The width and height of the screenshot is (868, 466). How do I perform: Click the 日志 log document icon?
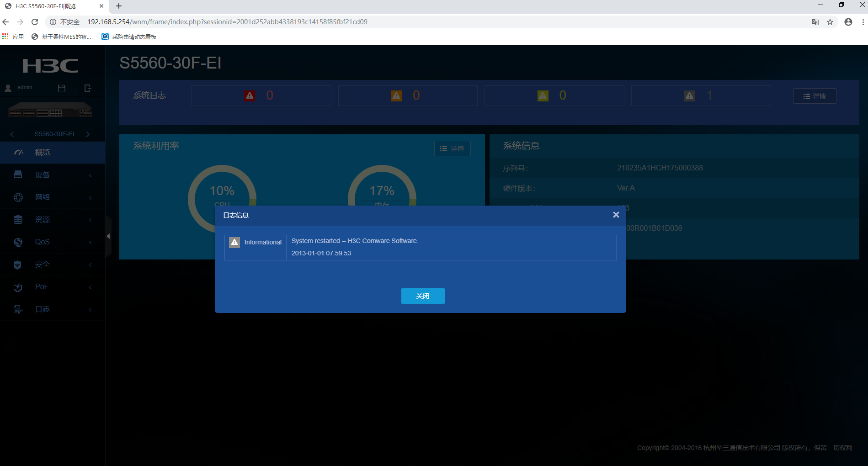[x=18, y=310]
